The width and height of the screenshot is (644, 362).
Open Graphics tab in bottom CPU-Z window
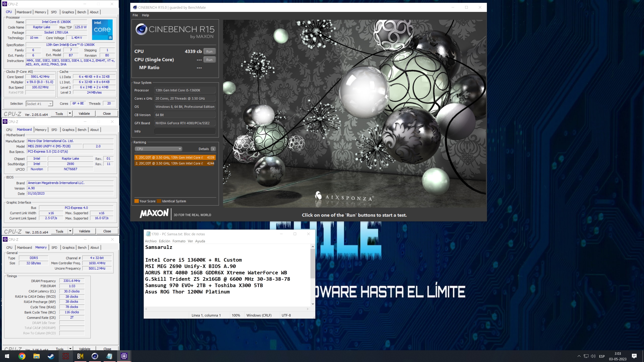[x=68, y=248]
